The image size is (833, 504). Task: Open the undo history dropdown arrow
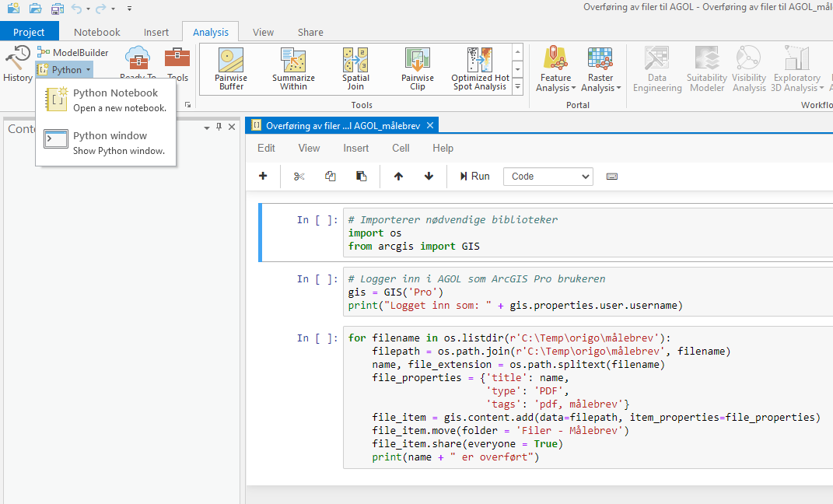point(88,9)
